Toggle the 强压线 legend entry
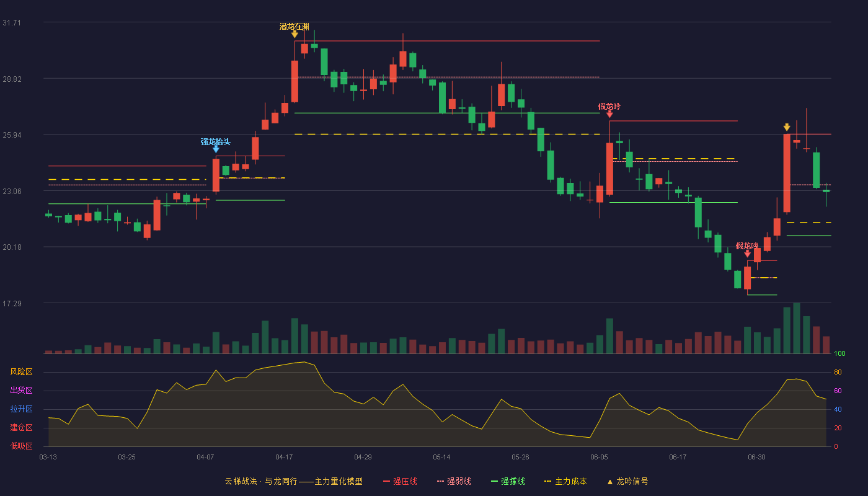This screenshot has height=496, width=868. pyautogui.click(x=400, y=481)
